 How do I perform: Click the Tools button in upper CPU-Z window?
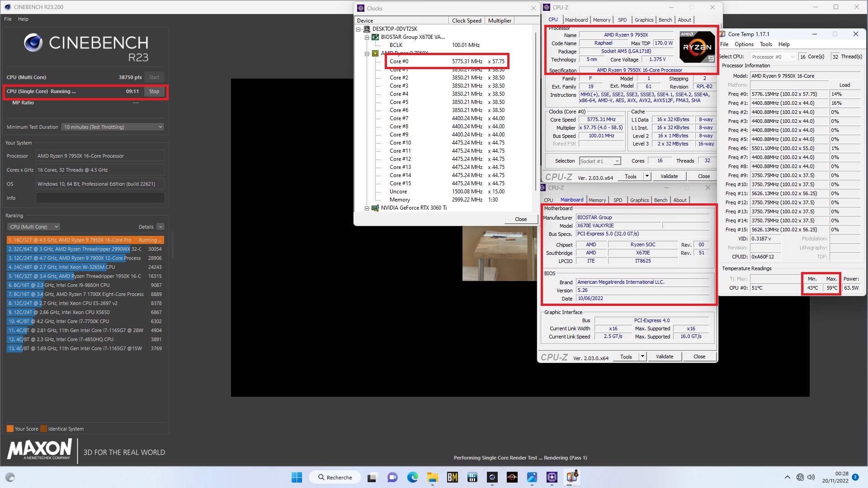pos(631,176)
